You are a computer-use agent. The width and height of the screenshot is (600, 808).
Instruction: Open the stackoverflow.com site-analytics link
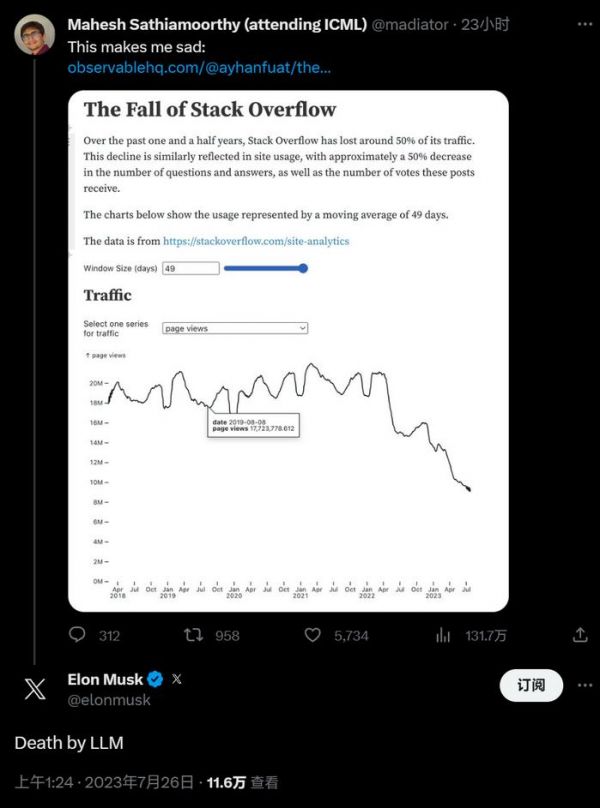click(x=256, y=241)
